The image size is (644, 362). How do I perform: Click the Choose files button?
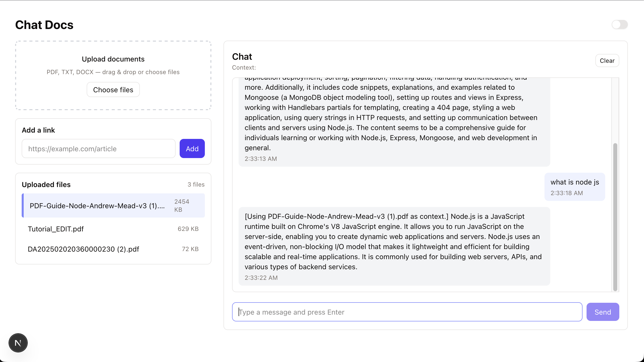coord(113,89)
